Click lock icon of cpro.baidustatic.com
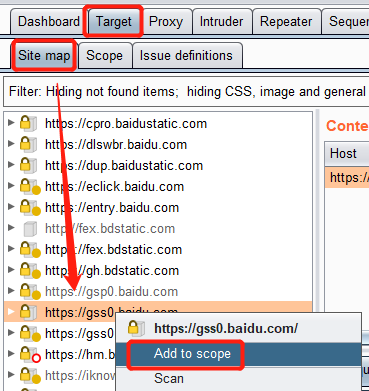 [x=28, y=123]
